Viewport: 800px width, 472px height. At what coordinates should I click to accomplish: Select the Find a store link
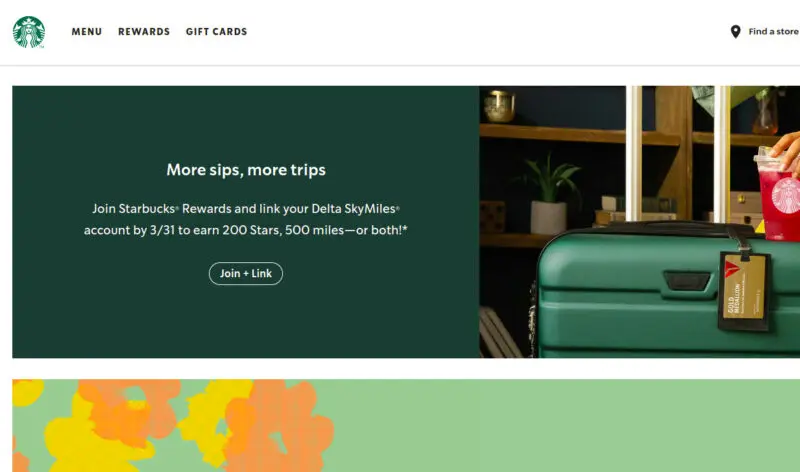(x=773, y=32)
